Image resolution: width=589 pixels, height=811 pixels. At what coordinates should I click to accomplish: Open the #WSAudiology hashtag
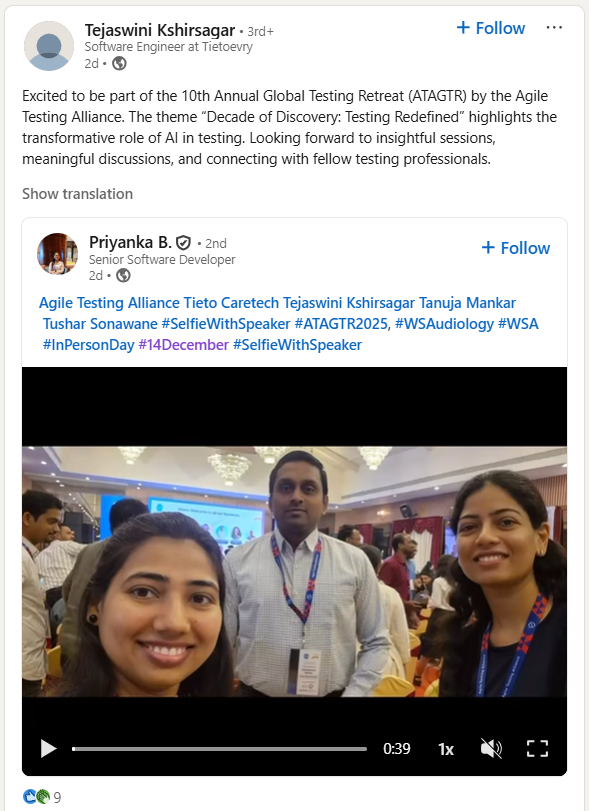444,324
